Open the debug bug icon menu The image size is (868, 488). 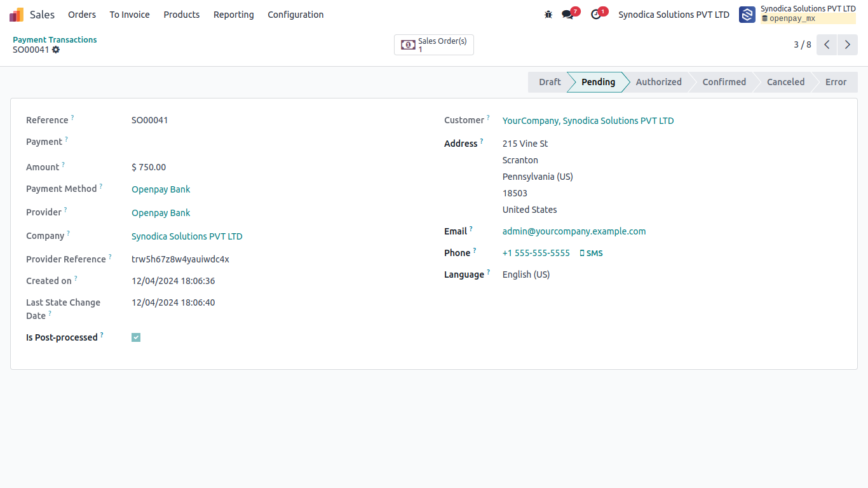[548, 15]
